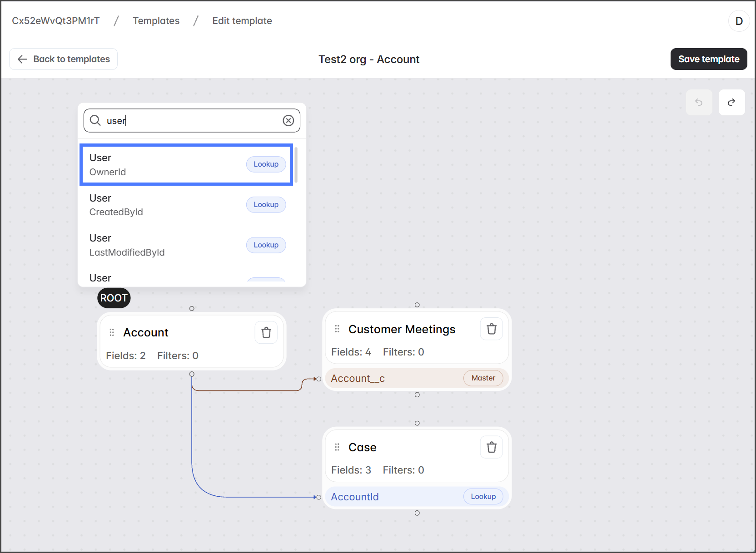The image size is (756, 553).
Task: Open the user avatar D menu
Action: click(739, 21)
